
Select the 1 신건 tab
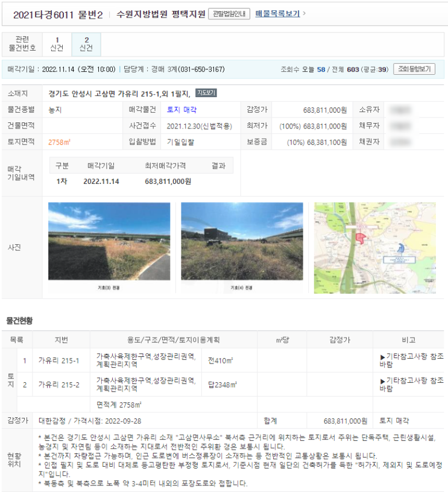57,44
